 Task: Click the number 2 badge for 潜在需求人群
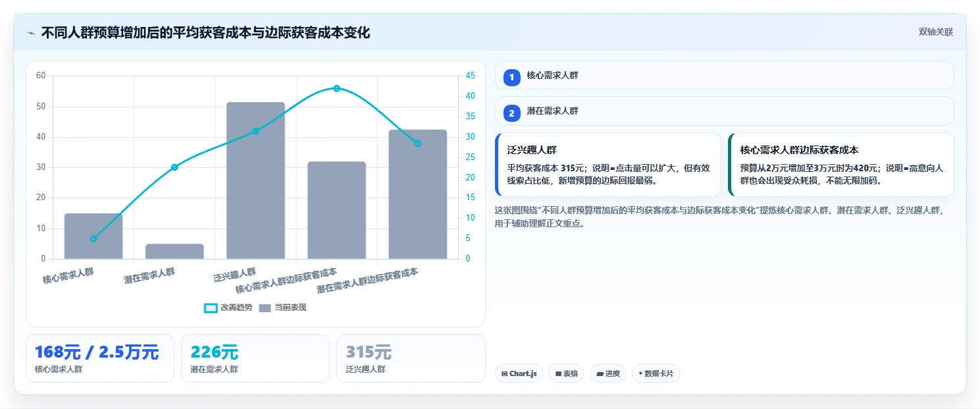(511, 113)
